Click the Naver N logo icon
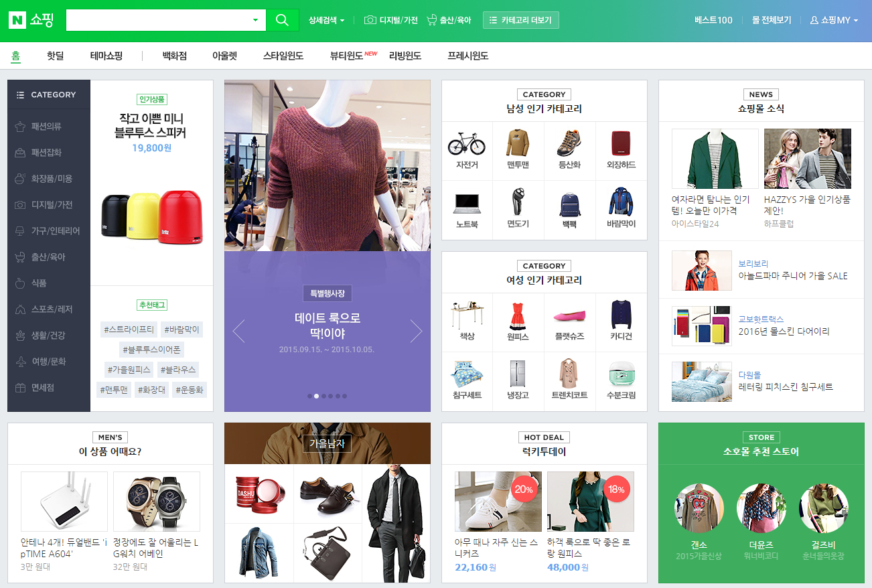872x588 pixels. coord(17,20)
